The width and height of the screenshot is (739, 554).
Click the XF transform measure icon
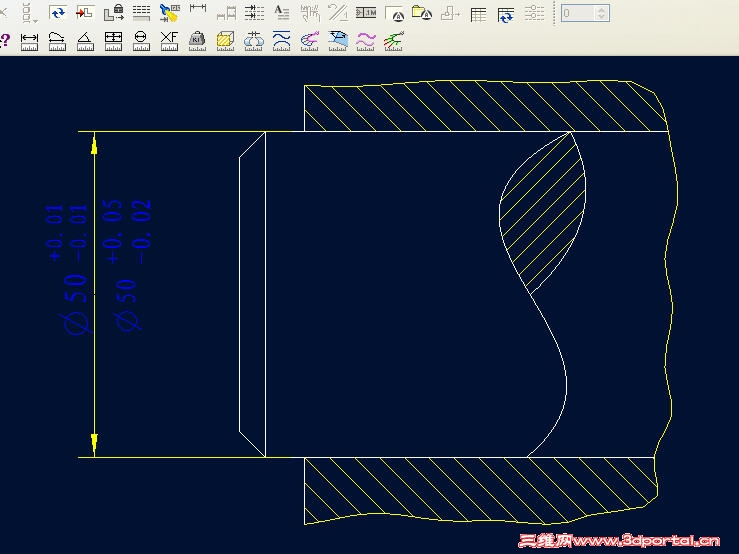pyautogui.click(x=169, y=41)
